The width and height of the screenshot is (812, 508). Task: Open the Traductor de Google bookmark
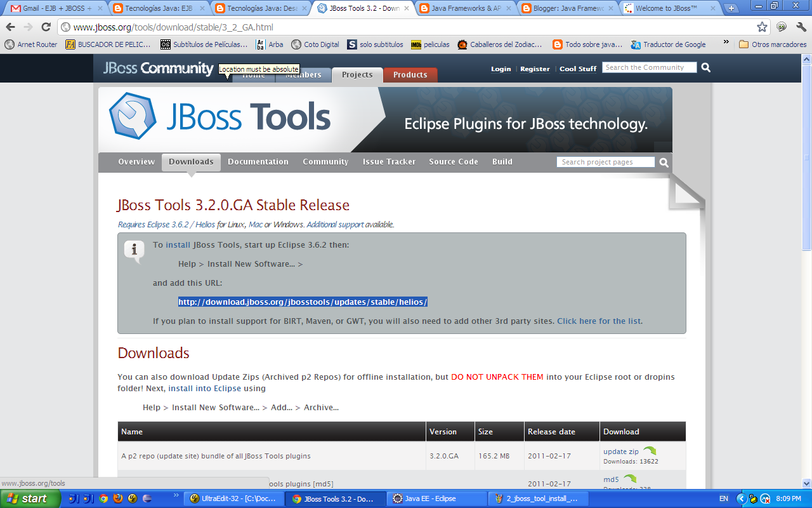click(668, 44)
